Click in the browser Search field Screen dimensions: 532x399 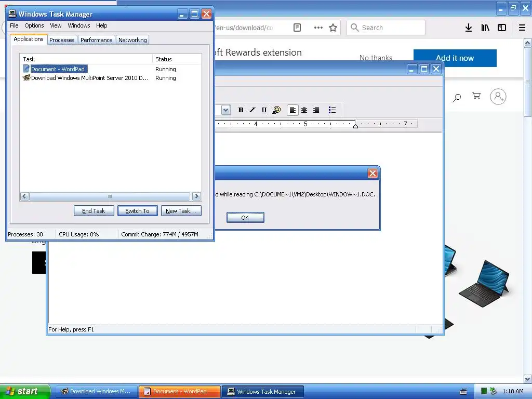[386, 28]
